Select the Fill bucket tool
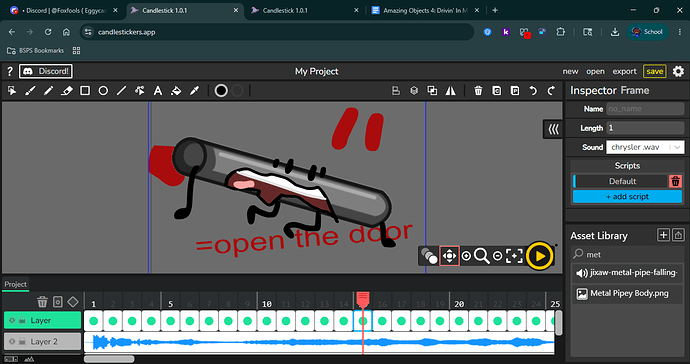 click(176, 91)
